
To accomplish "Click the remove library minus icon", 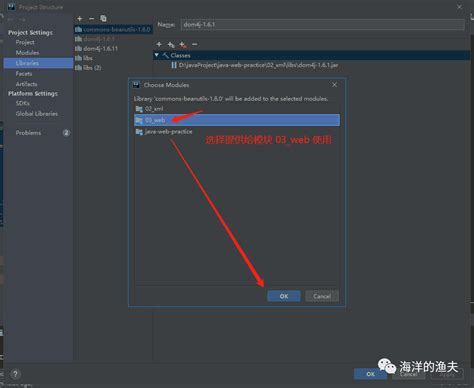I will (x=91, y=19).
